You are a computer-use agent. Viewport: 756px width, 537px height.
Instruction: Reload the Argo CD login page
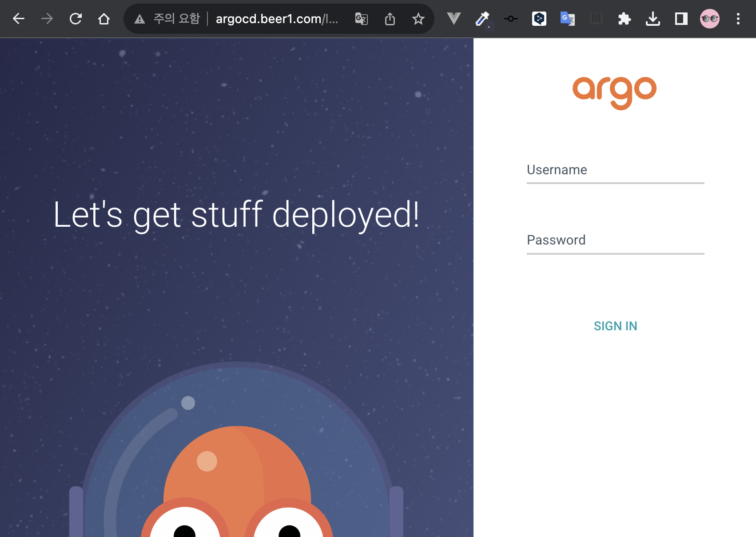click(x=76, y=19)
